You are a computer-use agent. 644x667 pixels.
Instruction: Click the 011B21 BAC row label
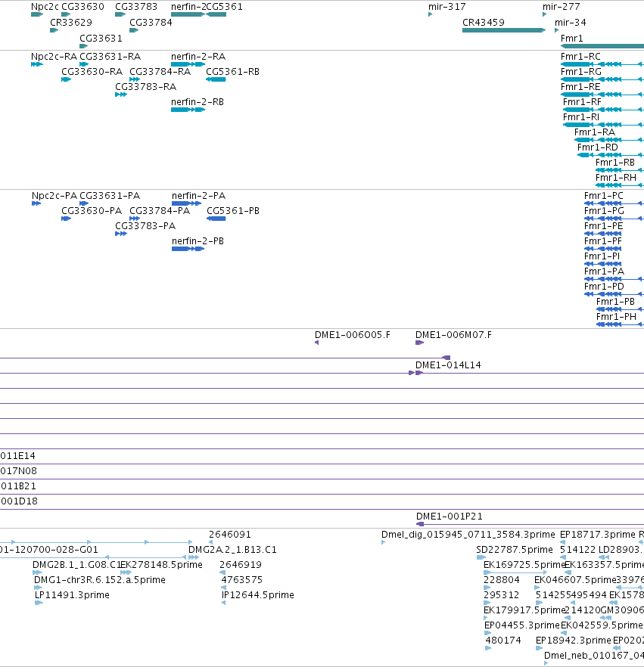pyautogui.click(x=18, y=486)
